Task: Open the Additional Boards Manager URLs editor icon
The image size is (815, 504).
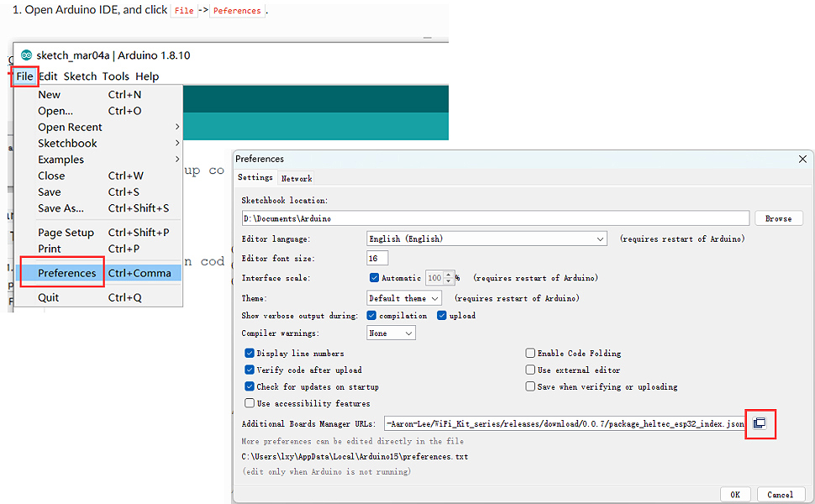Action: pyautogui.click(x=760, y=423)
